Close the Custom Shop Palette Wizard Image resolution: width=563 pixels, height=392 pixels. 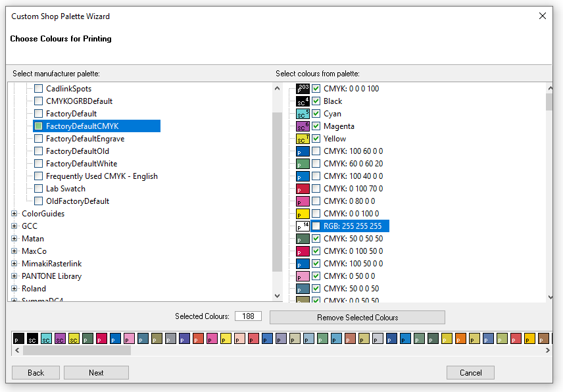pos(543,16)
